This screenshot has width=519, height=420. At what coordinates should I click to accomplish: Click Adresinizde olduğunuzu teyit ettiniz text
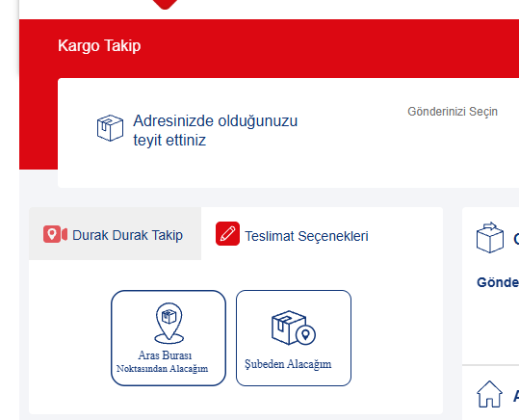(x=215, y=130)
